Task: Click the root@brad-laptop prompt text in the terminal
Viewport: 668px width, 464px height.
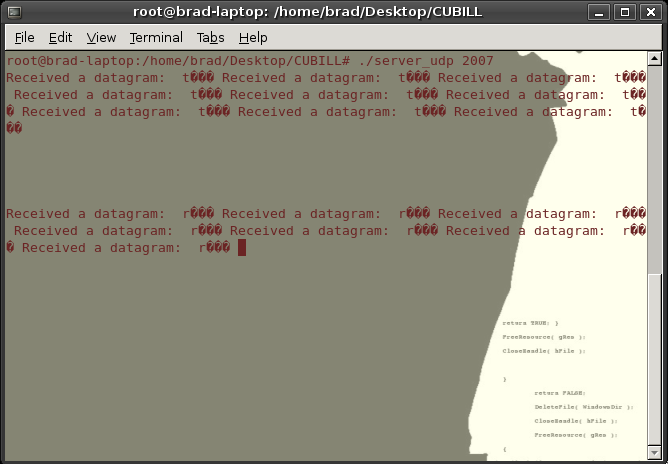Action: point(178,61)
